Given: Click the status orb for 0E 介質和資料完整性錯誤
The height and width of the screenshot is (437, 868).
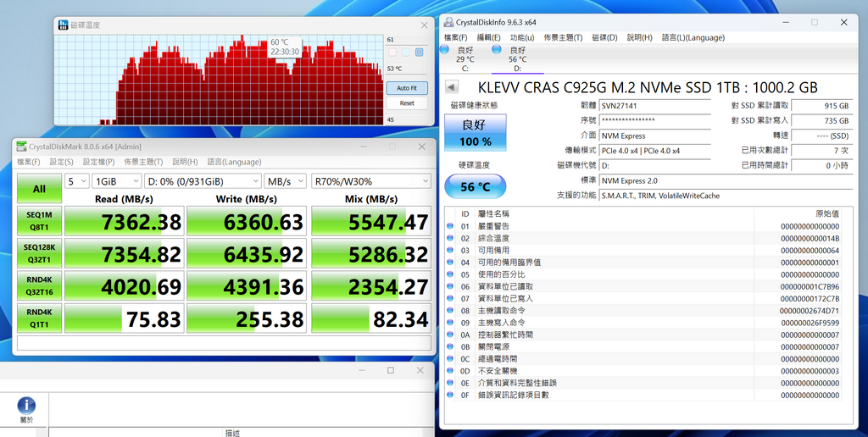Looking at the screenshot, I should [450, 383].
